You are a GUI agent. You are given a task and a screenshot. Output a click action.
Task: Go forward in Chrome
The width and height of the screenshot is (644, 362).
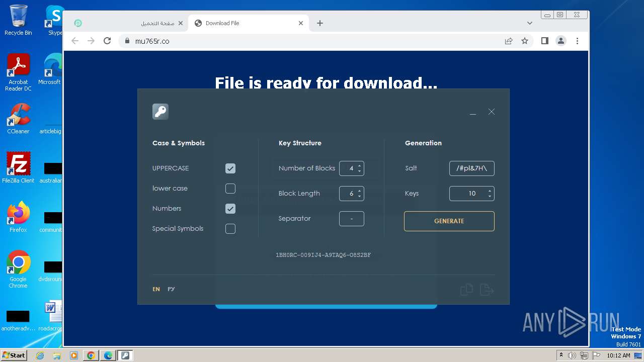pos(91,41)
